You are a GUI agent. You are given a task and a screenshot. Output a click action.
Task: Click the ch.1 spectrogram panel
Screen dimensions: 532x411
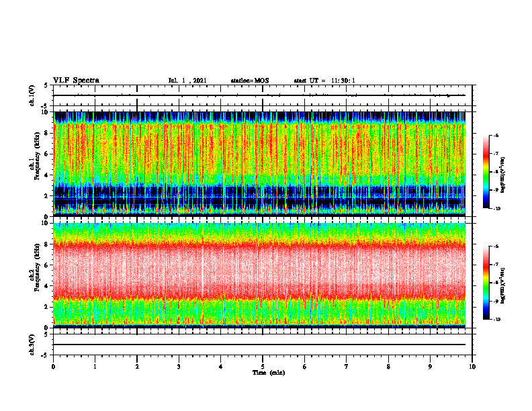tap(259, 163)
